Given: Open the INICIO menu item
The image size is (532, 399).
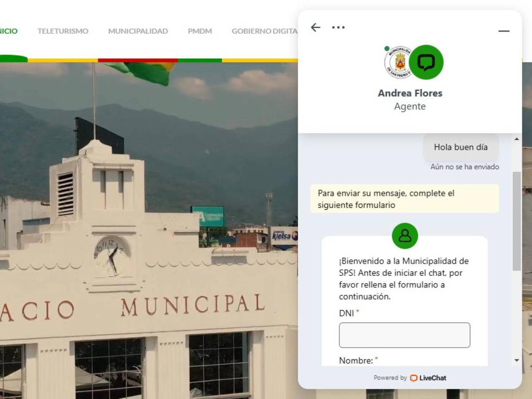Looking at the screenshot, I should 9,31.
